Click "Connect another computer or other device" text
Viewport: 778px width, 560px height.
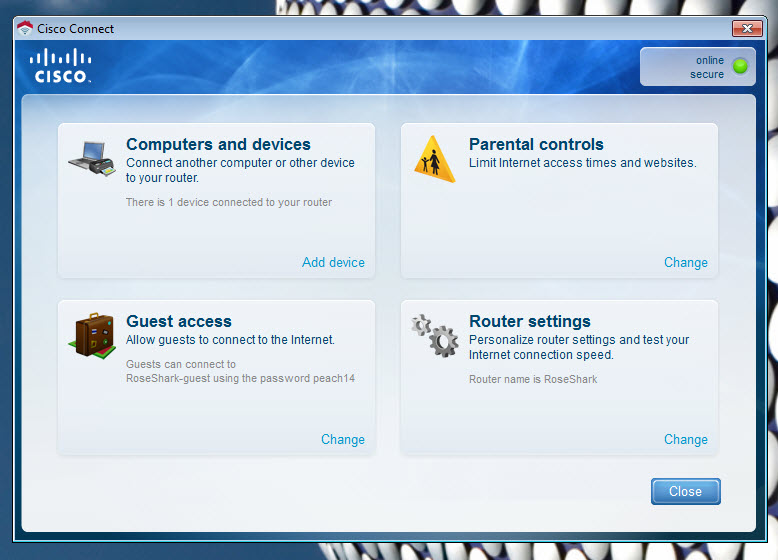coord(240,170)
